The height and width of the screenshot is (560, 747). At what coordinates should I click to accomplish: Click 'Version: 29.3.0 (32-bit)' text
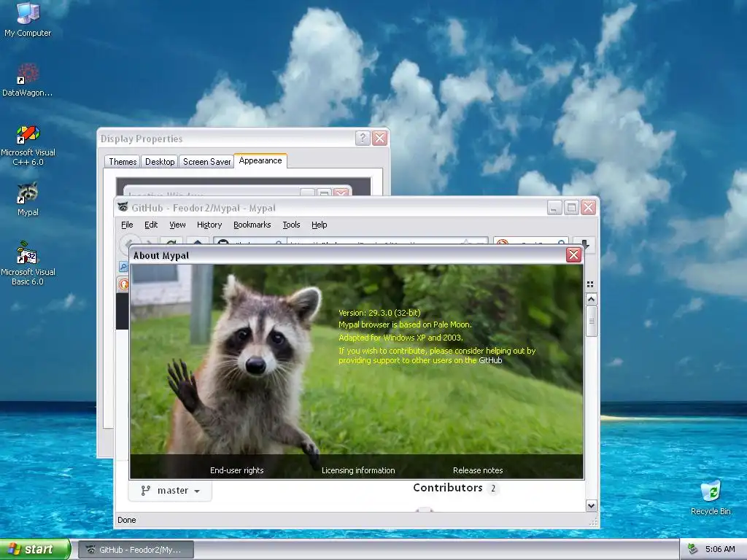point(379,313)
